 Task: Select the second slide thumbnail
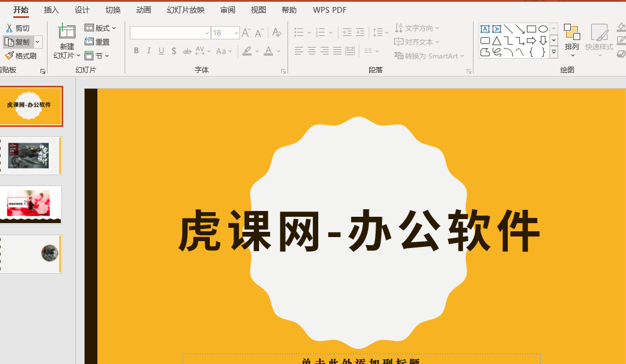[x=32, y=155]
